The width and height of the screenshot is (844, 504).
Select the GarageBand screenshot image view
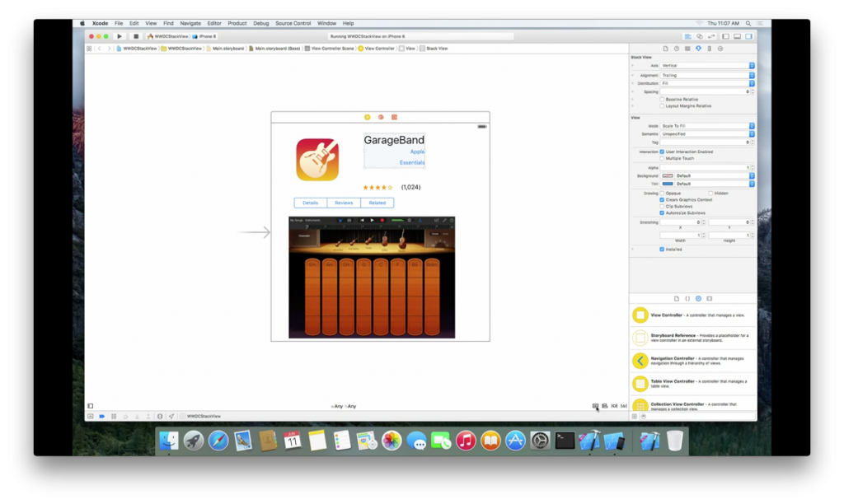point(372,278)
